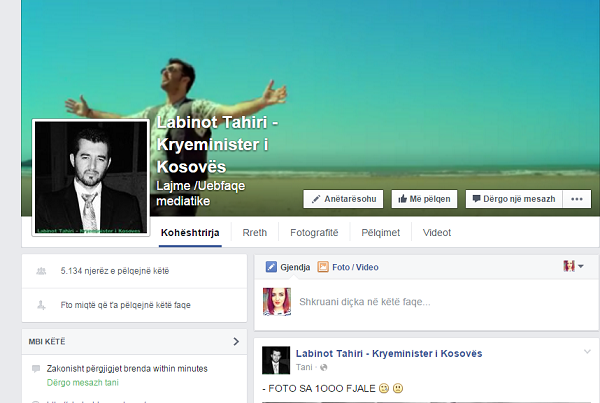Click the response time speech bubble icon
Image resolution: width=600 pixels, height=403 pixels.
coord(36,369)
